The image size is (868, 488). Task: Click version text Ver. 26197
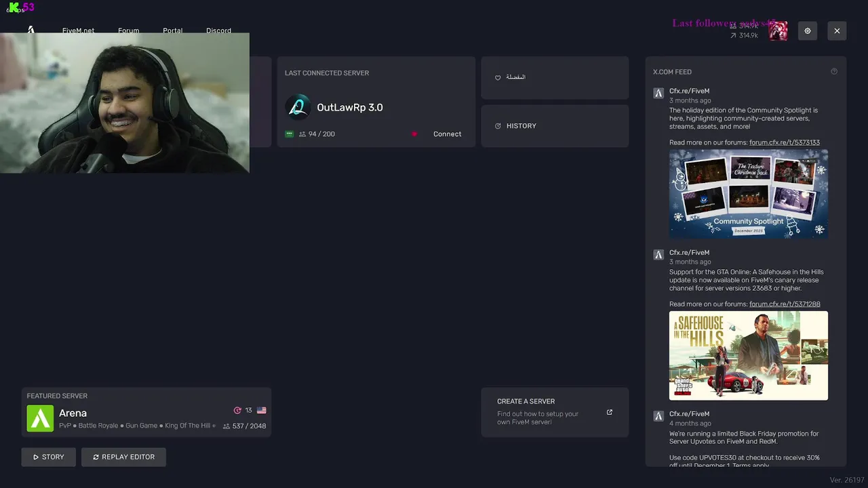click(846, 480)
